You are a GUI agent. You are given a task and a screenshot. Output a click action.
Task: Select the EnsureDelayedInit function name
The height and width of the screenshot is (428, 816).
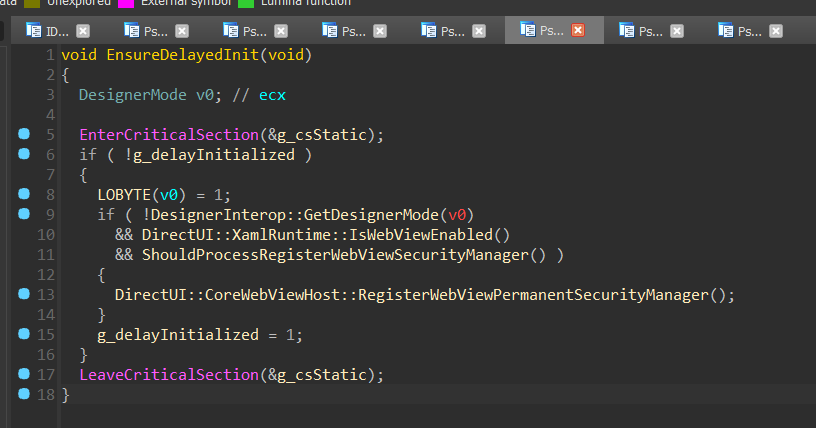tap(183, 55)
